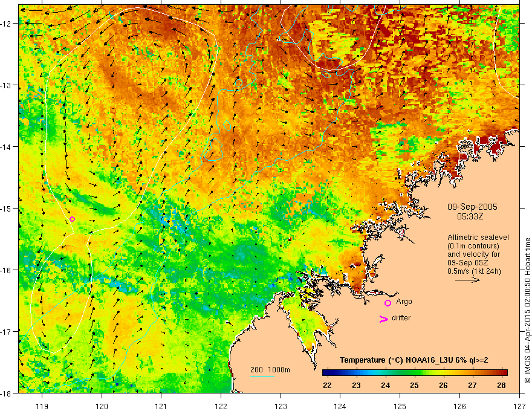
Task: Click the '(0.1m contours)' caption line
Action: (473, 246)
